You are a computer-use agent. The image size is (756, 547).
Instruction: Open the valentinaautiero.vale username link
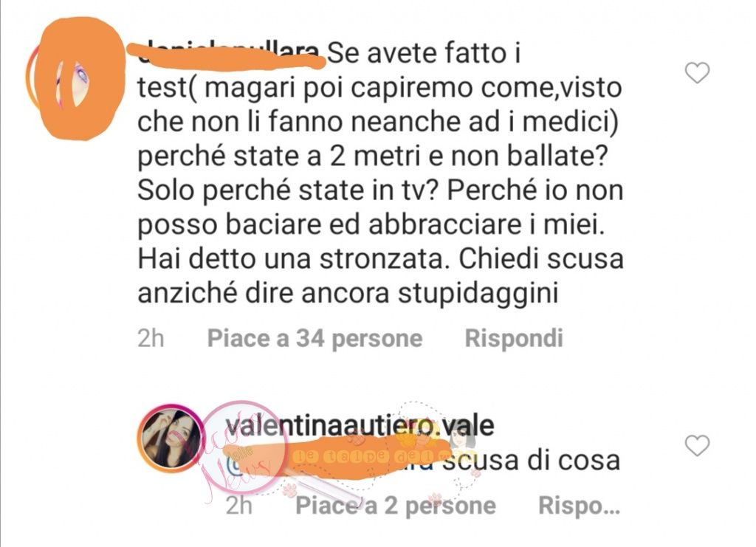[x=360, y=426]
